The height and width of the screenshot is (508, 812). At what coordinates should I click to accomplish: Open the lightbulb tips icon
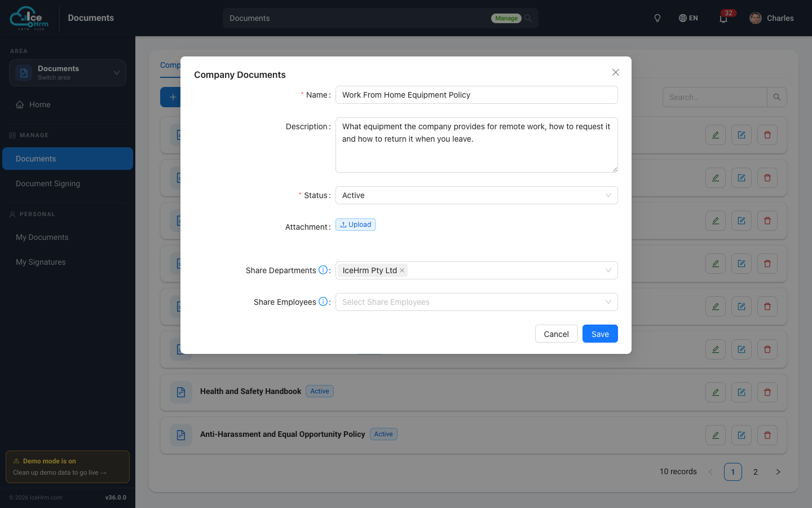[x=657, y=18]
